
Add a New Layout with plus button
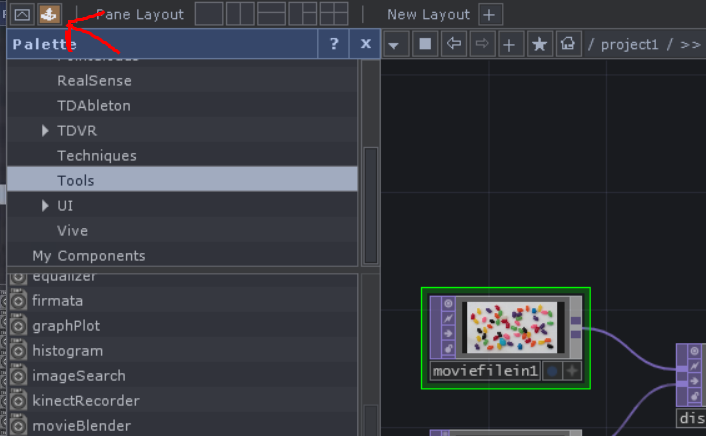pos(489,15)
